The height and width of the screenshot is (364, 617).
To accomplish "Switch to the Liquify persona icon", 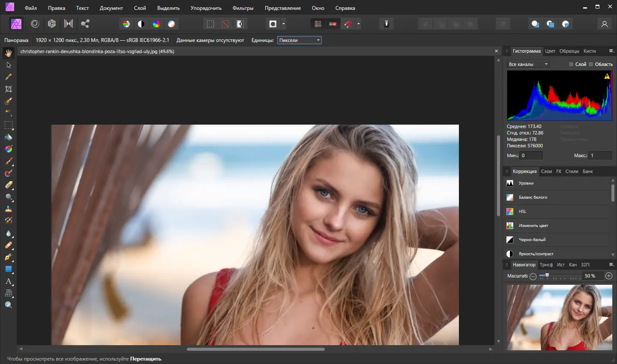I will 35,24.
